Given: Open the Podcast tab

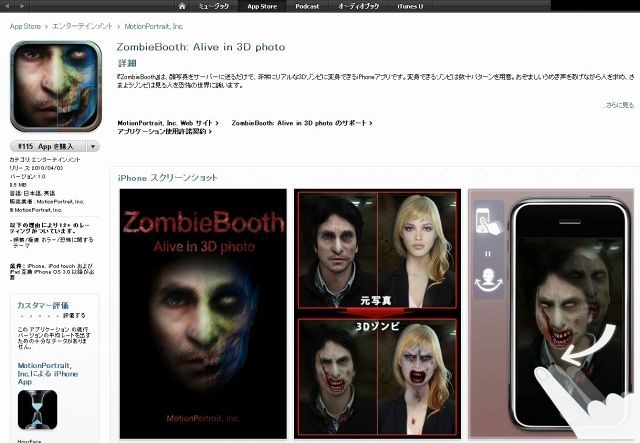Looking at the screenshot, I should click(x=307, y=6).
